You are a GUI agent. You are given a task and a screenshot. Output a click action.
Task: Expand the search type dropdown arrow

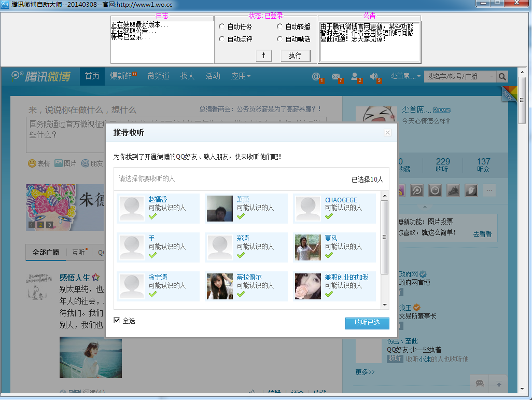point(491,76)
